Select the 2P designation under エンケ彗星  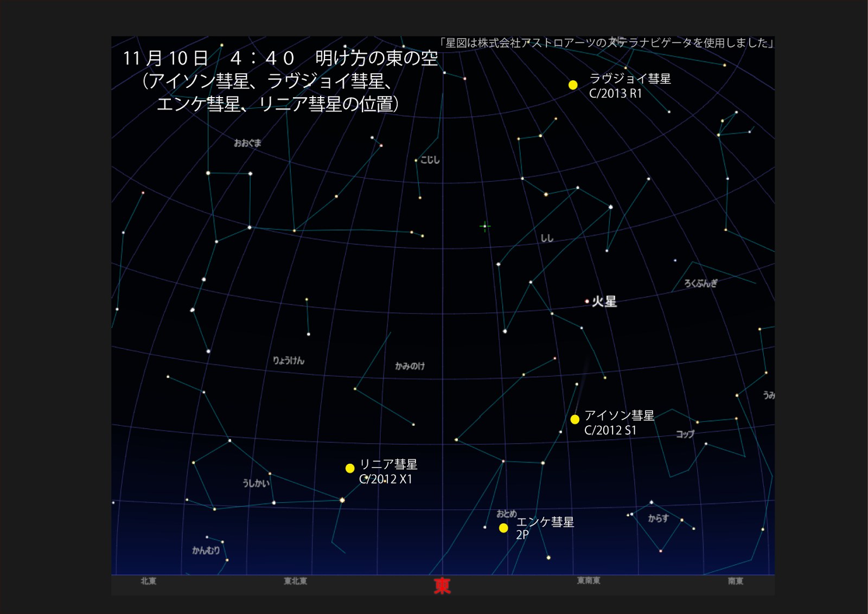pos(522,535)
